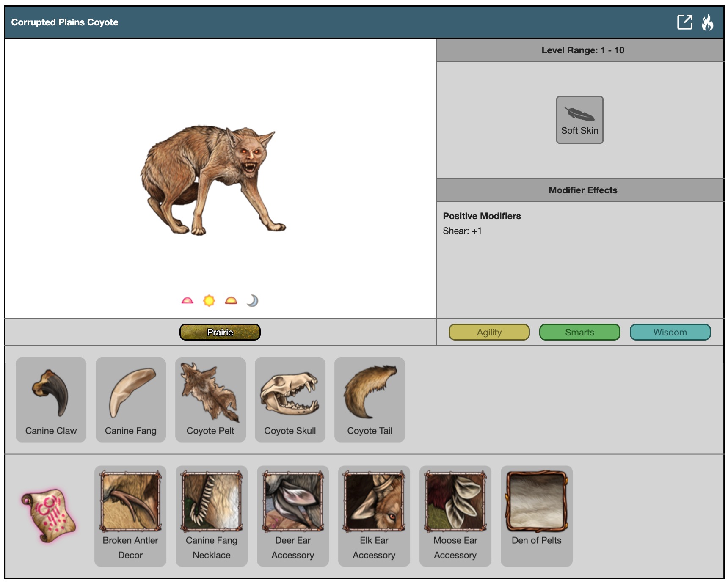Click the open-in-new-window icon in the header
The width and height of the screenshot is (728, 583).
tap(684, 22)
